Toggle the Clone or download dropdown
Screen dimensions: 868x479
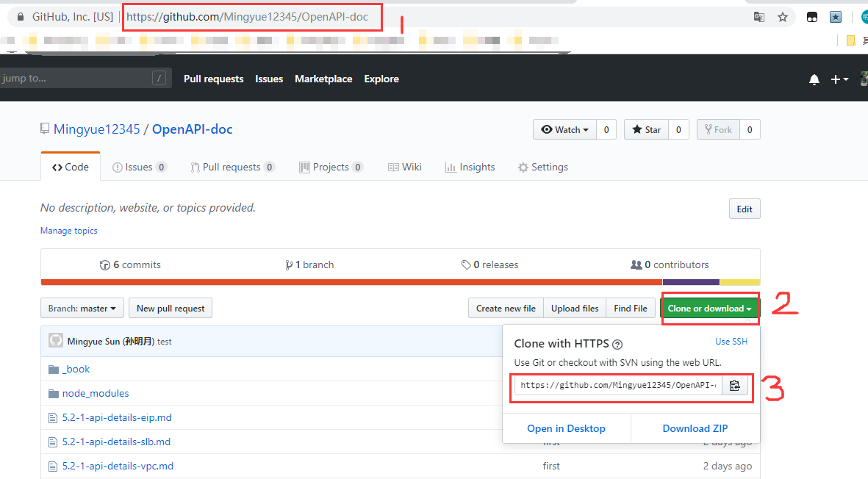[x=710, y=308]
